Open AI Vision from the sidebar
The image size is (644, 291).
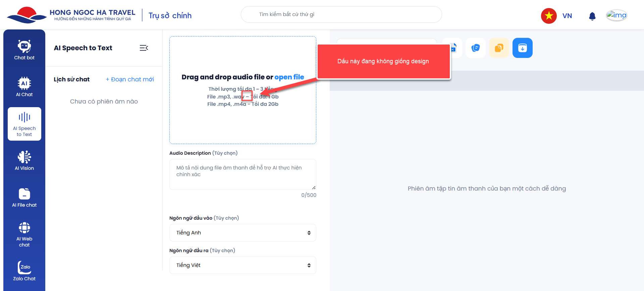click(24, 161)
